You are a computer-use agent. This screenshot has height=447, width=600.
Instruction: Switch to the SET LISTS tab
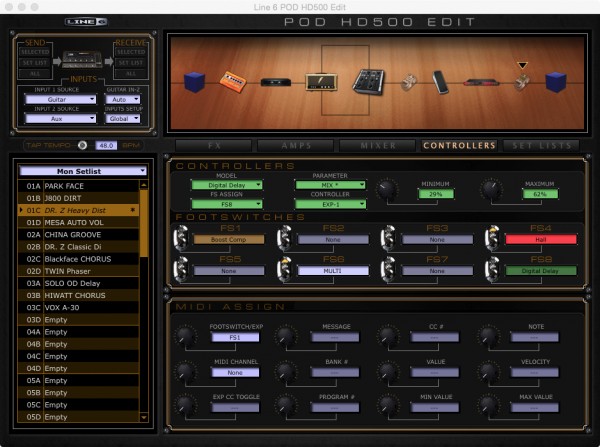[x=541, y=146]
